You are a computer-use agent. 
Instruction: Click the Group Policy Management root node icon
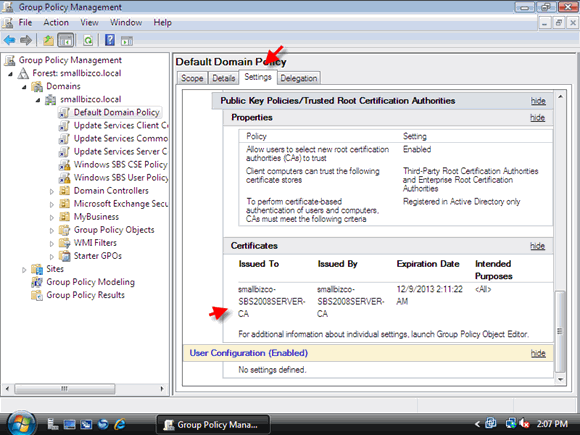pos(10,60)
